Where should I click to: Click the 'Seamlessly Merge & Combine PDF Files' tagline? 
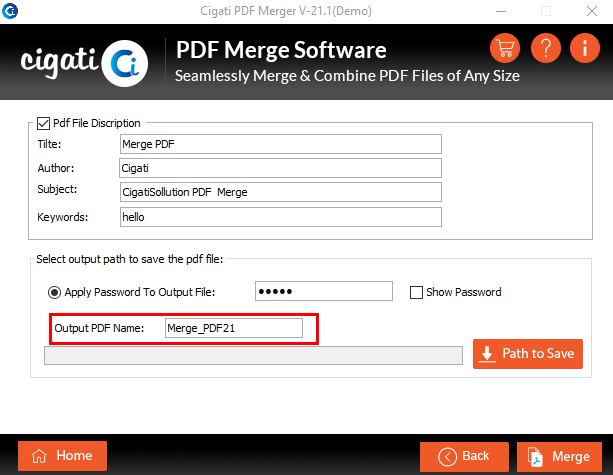pyautogui.click(x=347, y=76)
